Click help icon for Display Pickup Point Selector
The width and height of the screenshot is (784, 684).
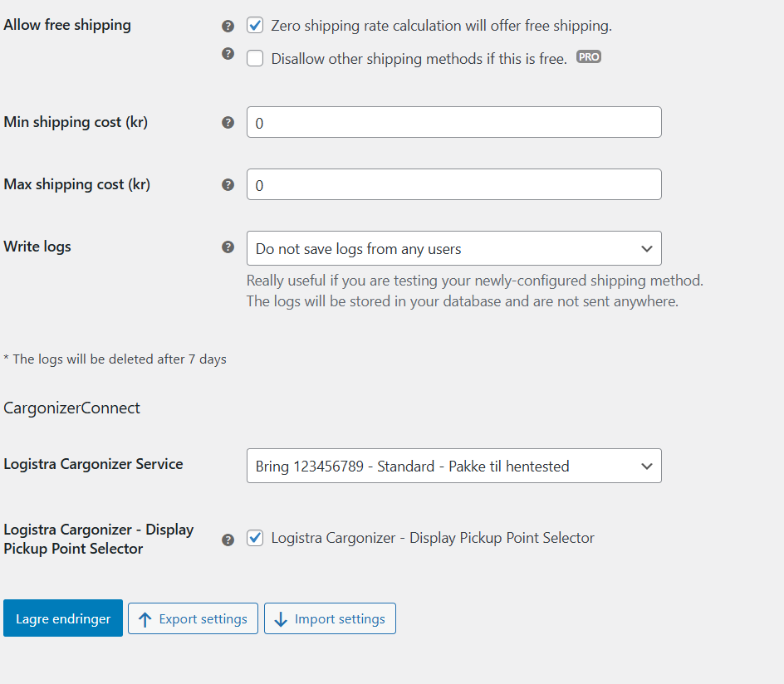tap(228, 540)
